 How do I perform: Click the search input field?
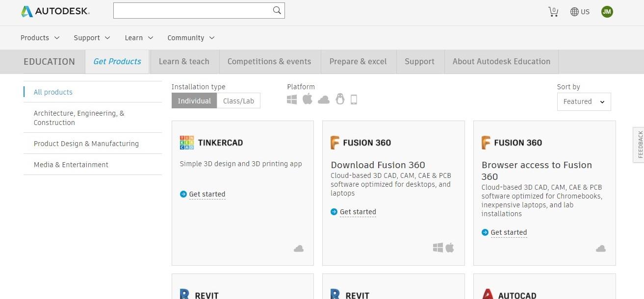(x=192, y=10)
